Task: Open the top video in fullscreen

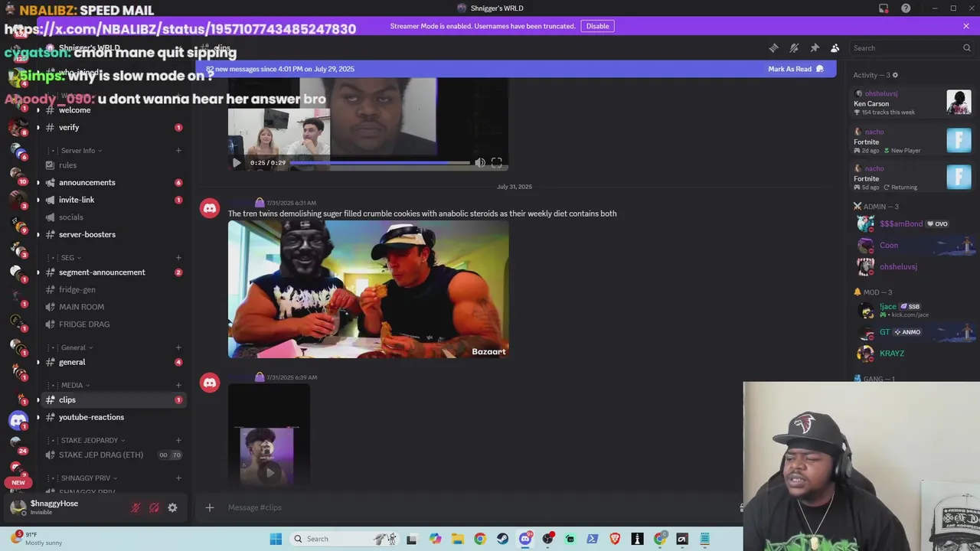Action: tap(496, 162)
